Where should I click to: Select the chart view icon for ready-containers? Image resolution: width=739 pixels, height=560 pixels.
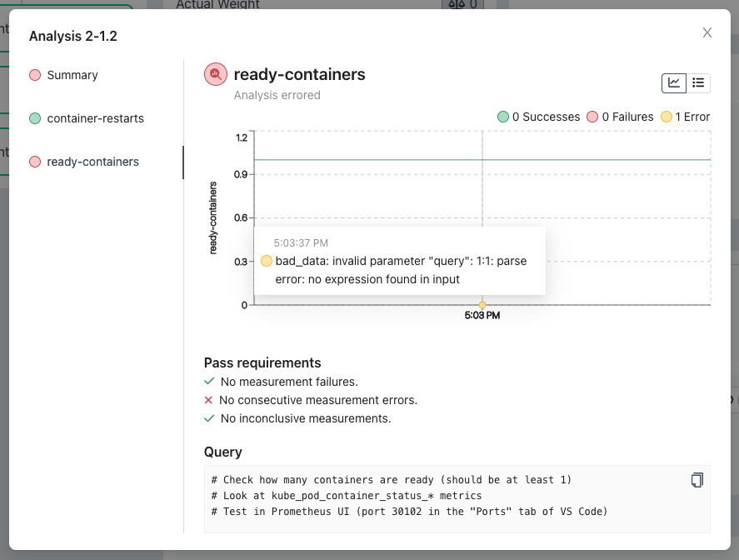(673, 82)
